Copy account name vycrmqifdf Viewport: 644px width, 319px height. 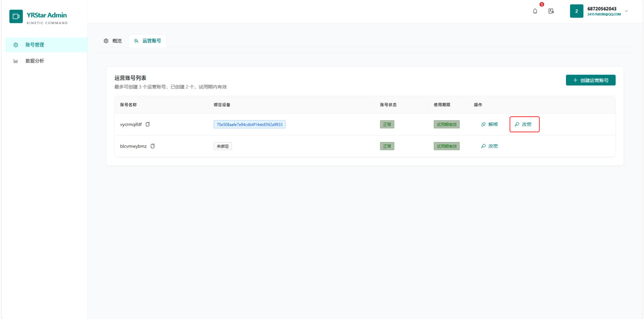click(x=148, y=124)
